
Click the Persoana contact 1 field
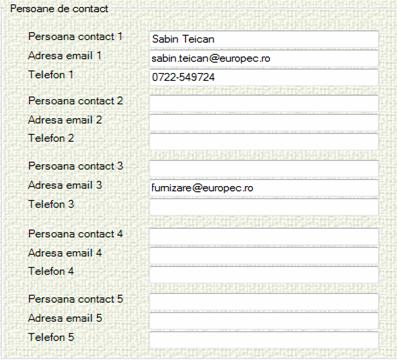[264, 39]
